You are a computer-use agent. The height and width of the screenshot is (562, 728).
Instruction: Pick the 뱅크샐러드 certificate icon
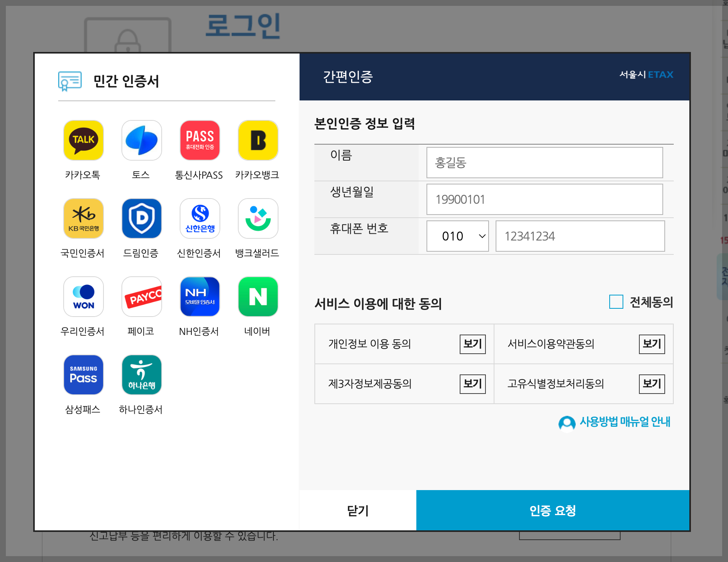tap(258, 218)
